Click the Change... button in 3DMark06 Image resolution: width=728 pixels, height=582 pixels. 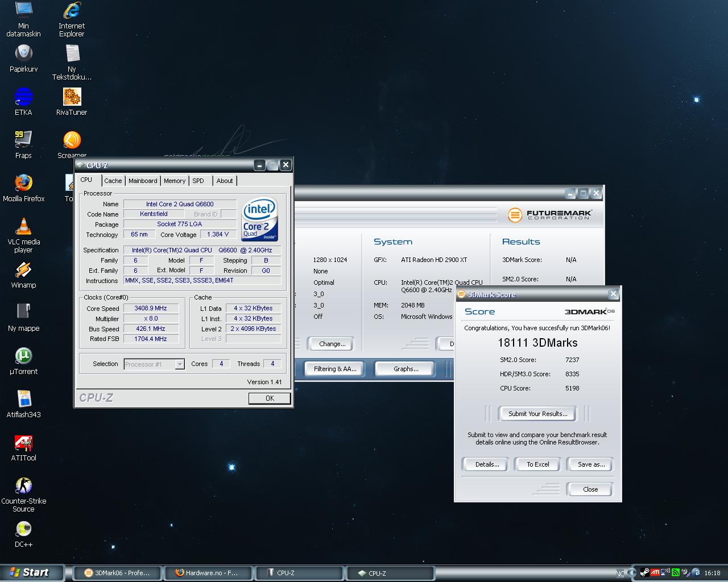point(332,344)
